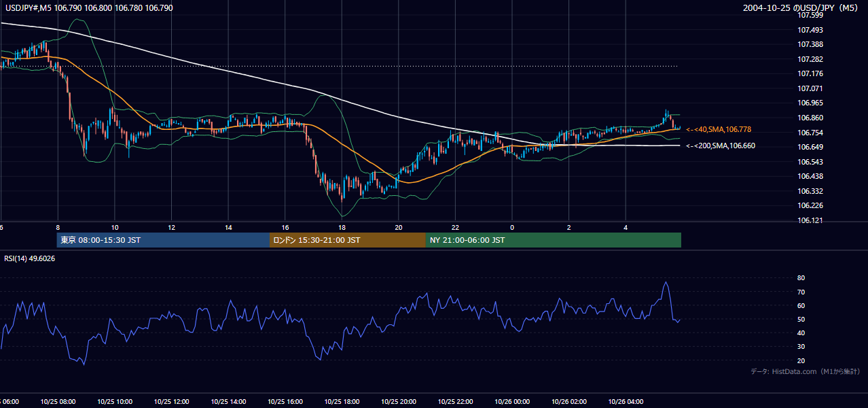Click the 10/25 20:00 date label
Viewport: 868px width, 408px height.
pyautogui.click(x=399, y=402)
